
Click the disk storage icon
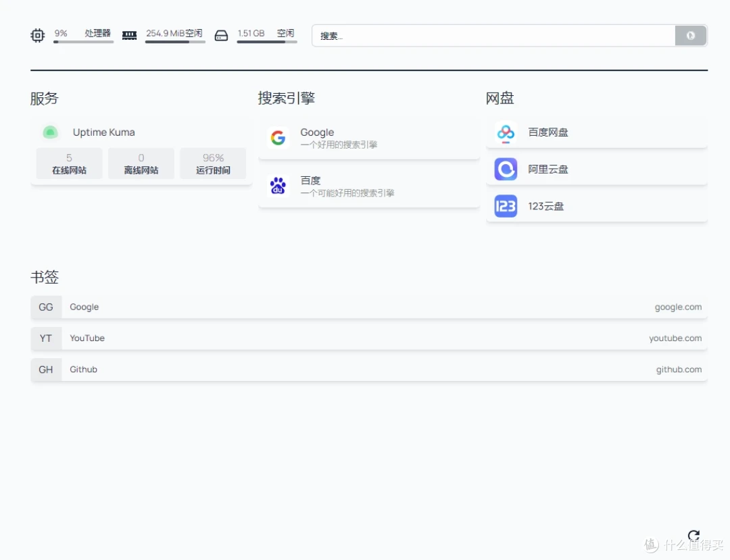point(221,36)
